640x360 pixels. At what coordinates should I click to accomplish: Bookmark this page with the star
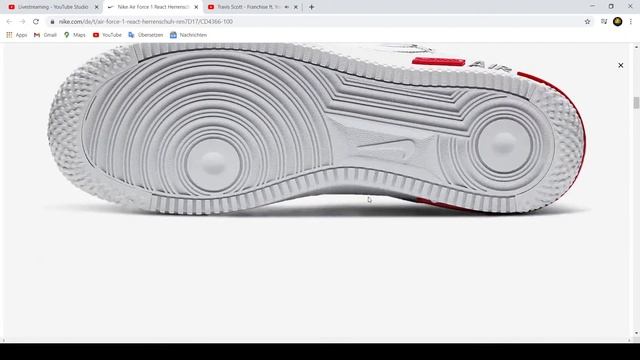pyautogui.click(x=587, y=22)
